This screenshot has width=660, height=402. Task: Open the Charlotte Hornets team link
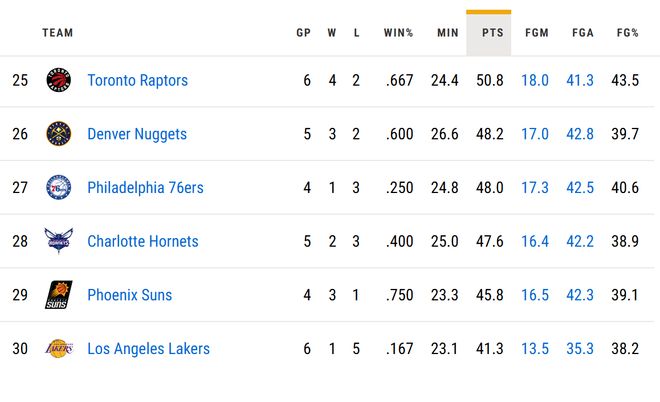click(143, 241)
